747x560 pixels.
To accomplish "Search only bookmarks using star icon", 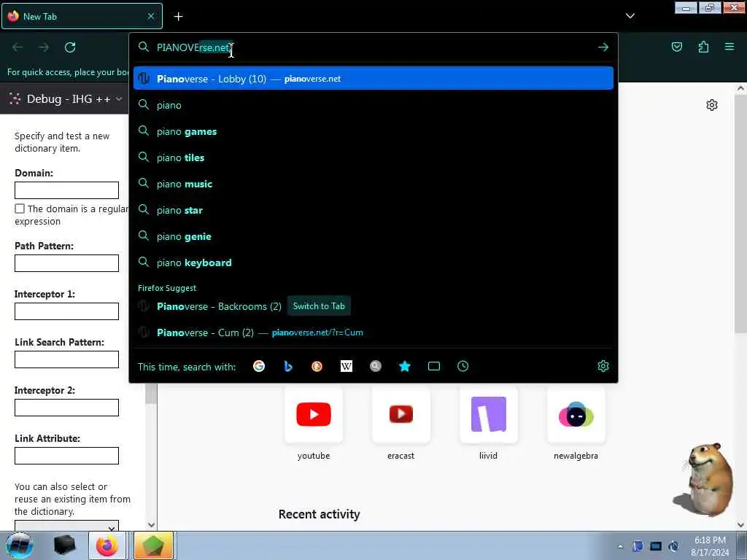I will tap(404, 366).
